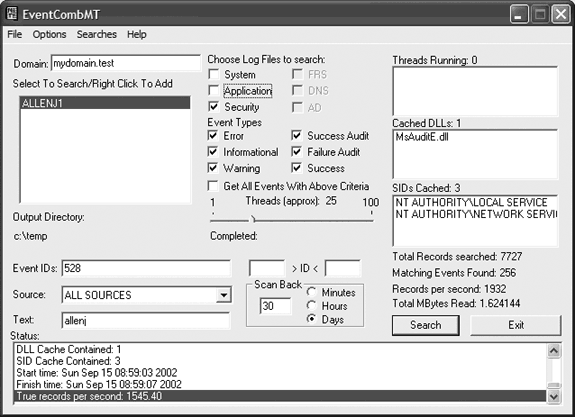Screen dimensions: 575x417
Task: Click the Search button
Action: (x=425, y=325)
